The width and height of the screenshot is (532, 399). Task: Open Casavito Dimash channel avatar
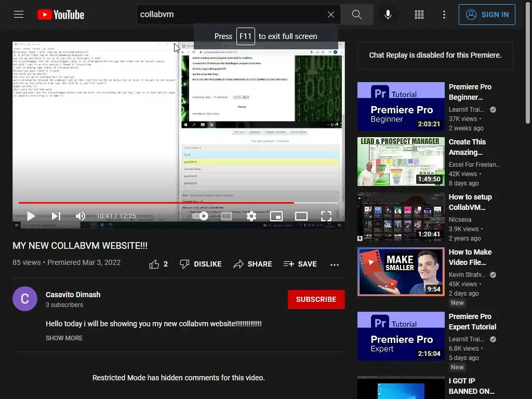25,299
